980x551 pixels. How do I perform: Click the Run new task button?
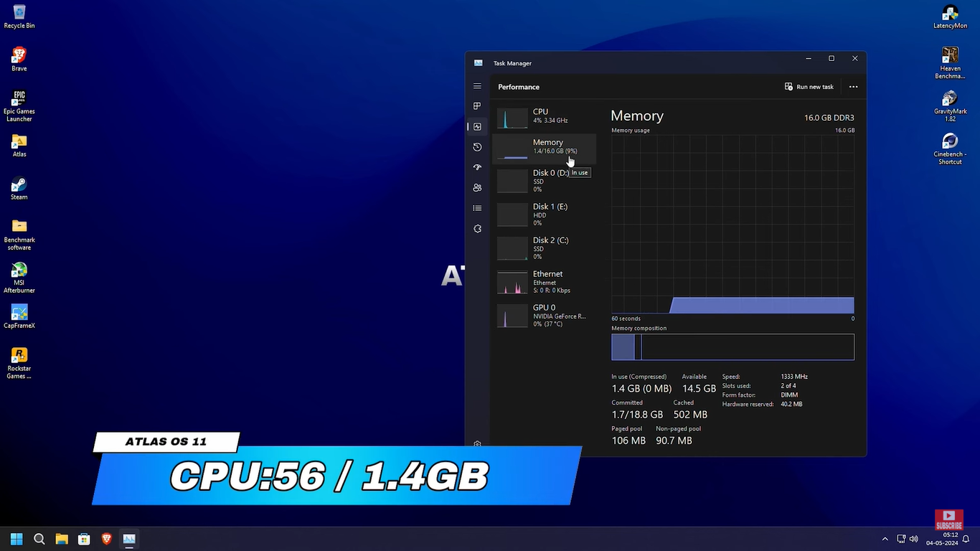(x=809, y=87)
